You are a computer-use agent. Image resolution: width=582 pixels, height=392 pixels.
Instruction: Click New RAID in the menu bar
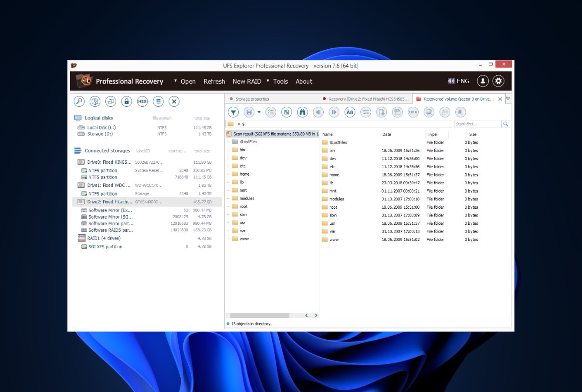coord(247,81)
